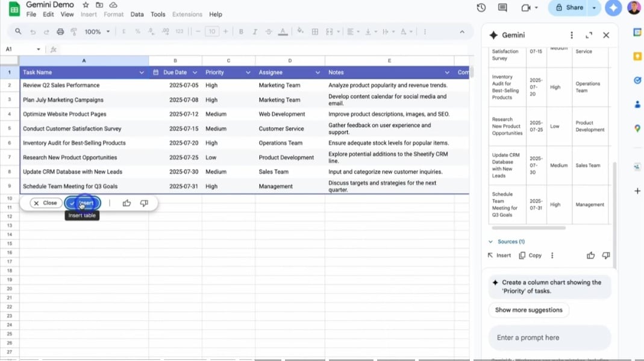The image size is (644, 361).
Task: Start a Meet call with camera icon
Action: pos(526,8)
